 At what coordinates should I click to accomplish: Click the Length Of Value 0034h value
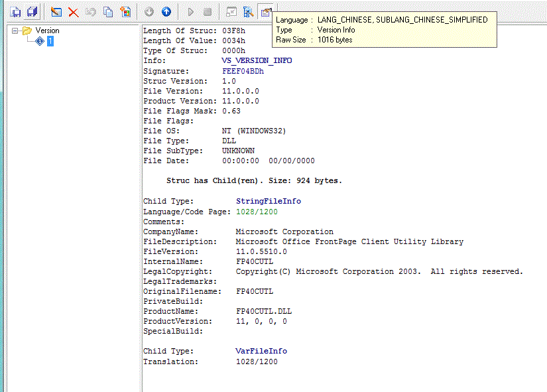click(234, 41)
